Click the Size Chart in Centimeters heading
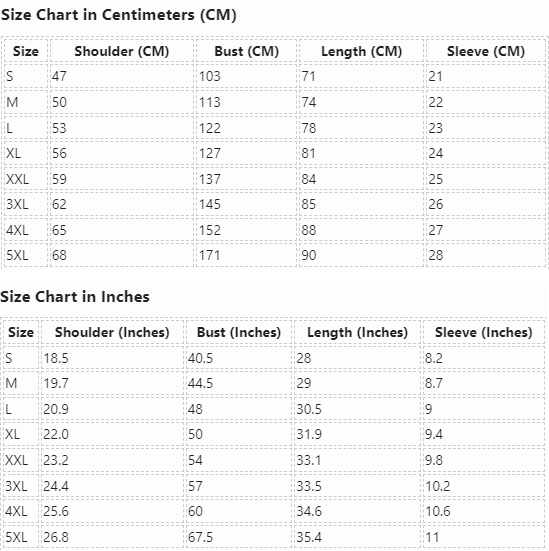Screen dimensions: 549x551 coord(118,15)
